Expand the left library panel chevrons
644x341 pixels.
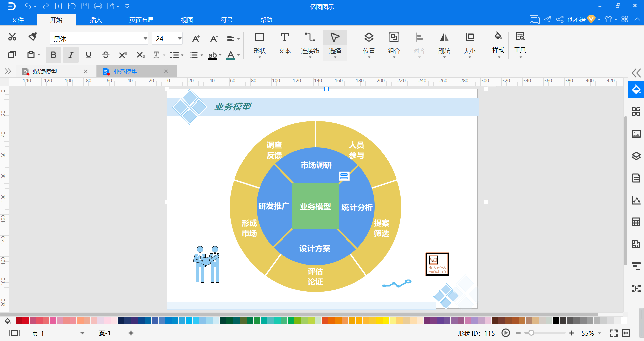click(8, 71)
